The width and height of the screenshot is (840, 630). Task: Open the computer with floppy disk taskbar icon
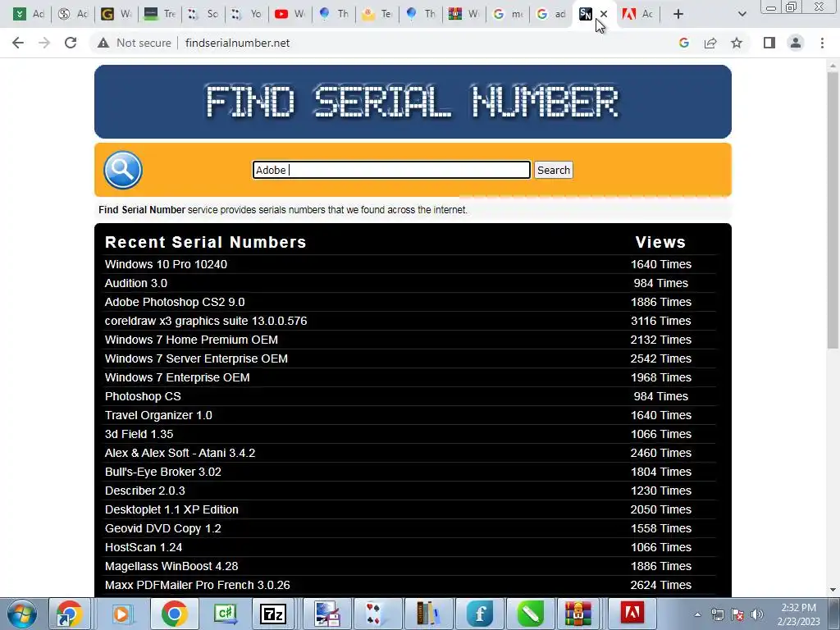coord(326,614)
